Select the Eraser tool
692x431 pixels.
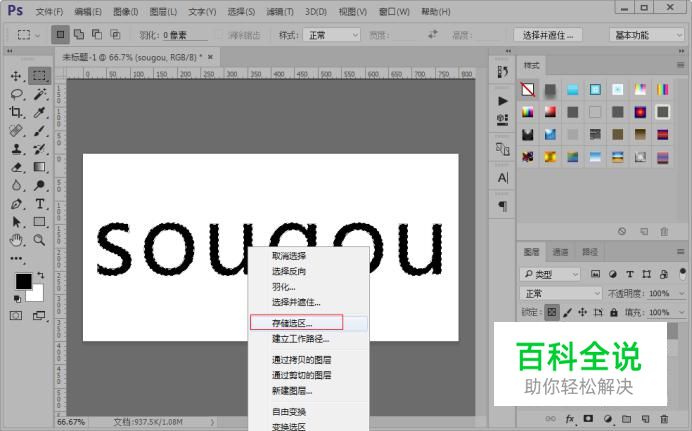(x=16, y=167)
